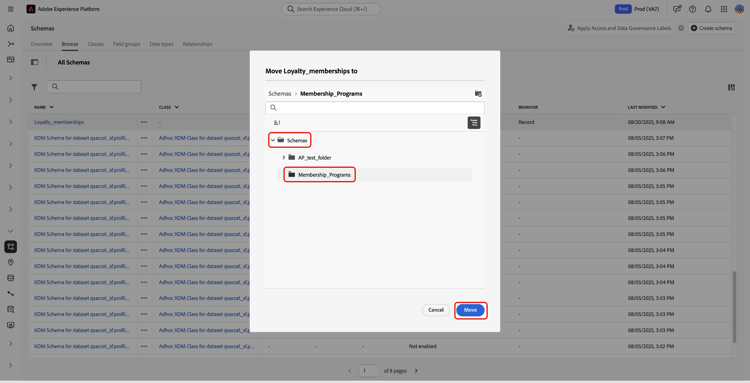Open the Dashboards icon in sidebar
Screen dimensions: 750x383
[11, 60]
